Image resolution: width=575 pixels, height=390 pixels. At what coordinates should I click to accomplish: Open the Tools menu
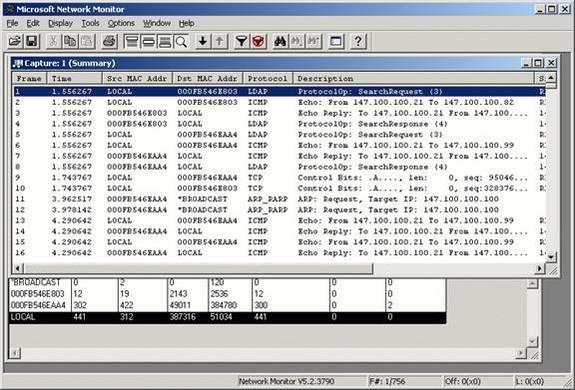click(x=90, y=23)
